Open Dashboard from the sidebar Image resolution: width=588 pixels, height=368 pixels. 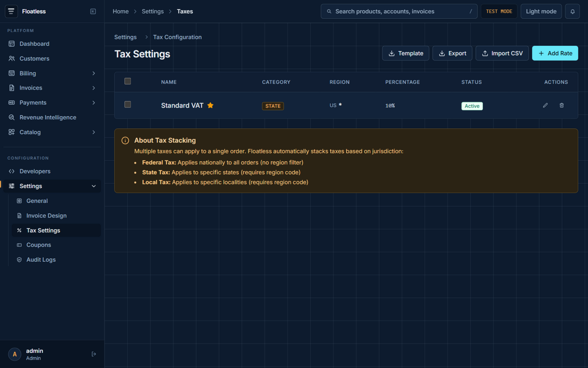click(52, 44)
